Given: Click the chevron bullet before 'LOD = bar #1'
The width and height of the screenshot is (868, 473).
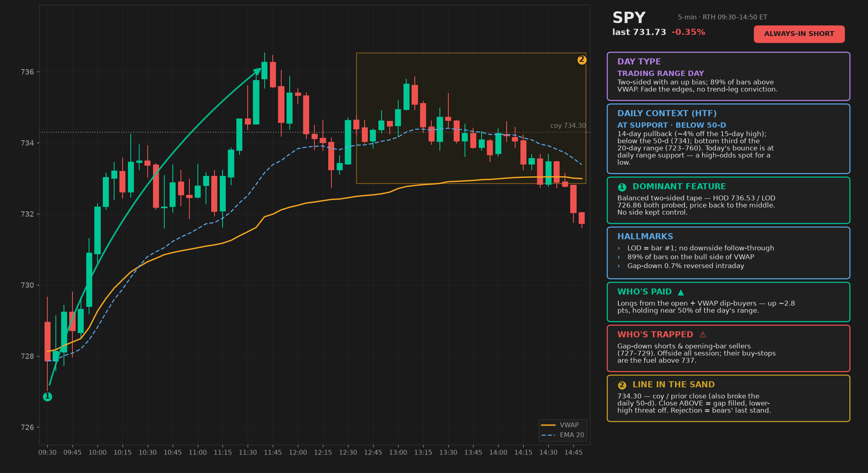Looking at the screenshot, I should click(x=619, y=248).
